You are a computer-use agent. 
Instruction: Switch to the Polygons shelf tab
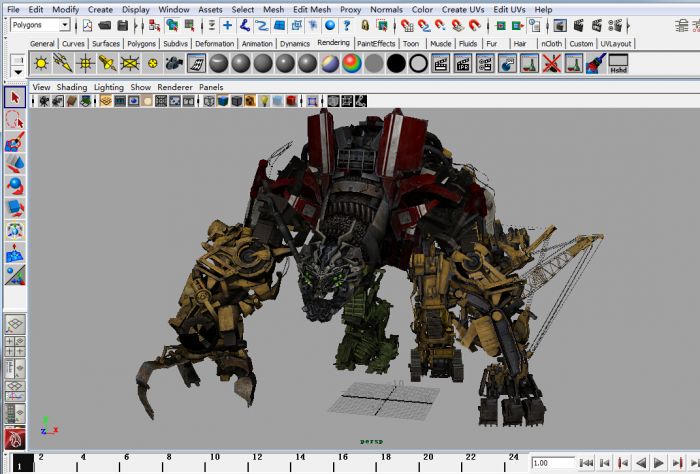[x=142, y=44]
